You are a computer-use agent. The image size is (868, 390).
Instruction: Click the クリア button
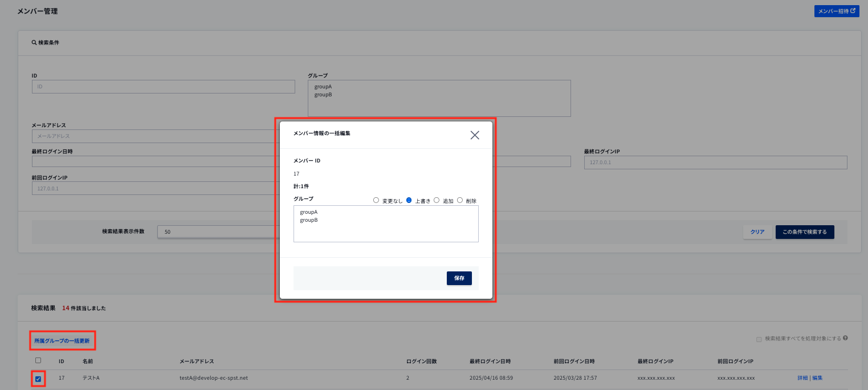coord(757,232)
